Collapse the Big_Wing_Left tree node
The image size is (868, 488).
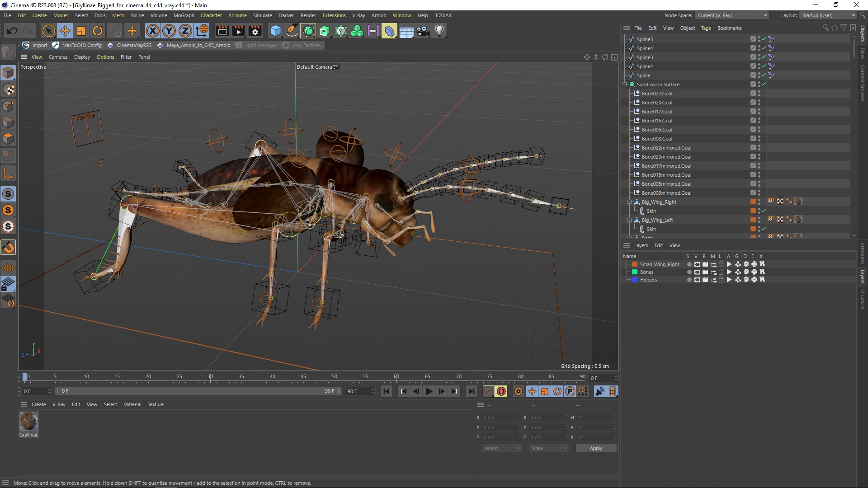click(630, 220)
